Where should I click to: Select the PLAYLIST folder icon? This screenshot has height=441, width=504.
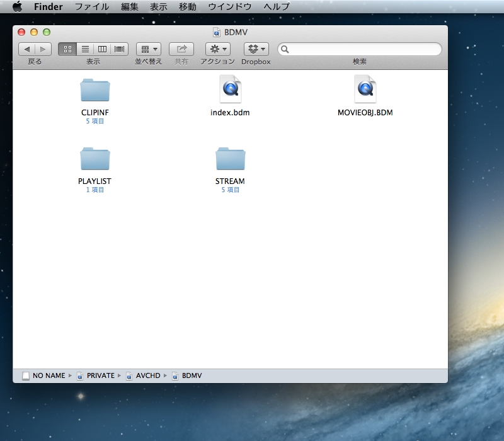(x=95, y=159)
